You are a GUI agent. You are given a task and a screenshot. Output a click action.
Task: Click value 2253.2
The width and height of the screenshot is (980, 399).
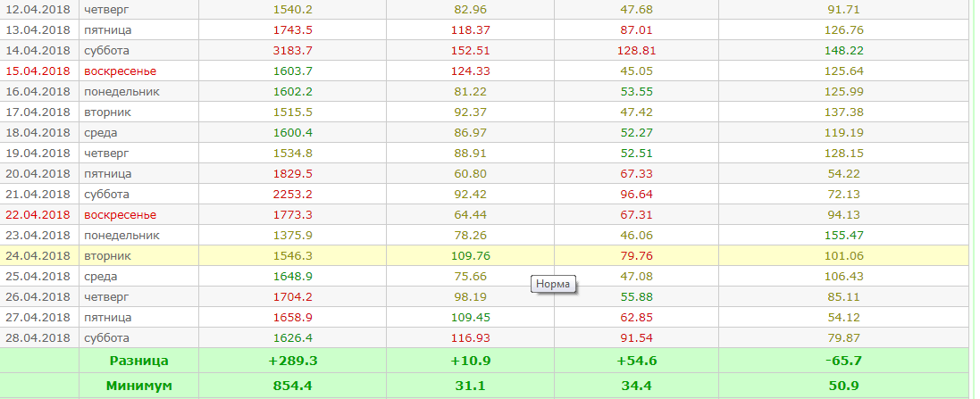[x=293, y=195]
